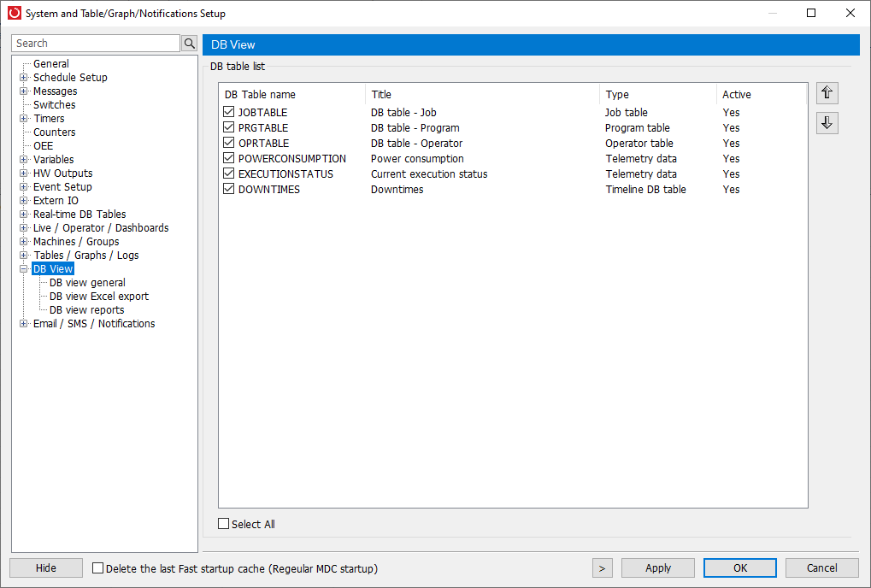
Task: Toggle the POWERCONSUMPTION checkbox
Action: [x=228, y=158]
